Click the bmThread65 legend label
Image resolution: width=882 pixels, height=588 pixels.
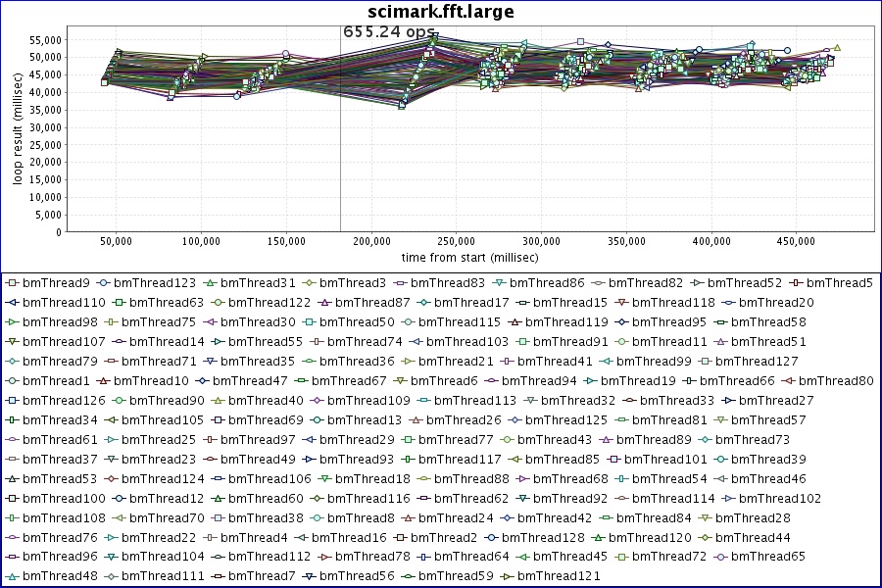767,557
